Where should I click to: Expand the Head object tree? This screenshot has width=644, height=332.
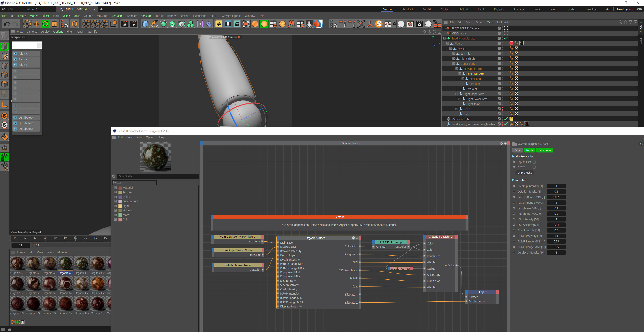(x=457, y=109)
